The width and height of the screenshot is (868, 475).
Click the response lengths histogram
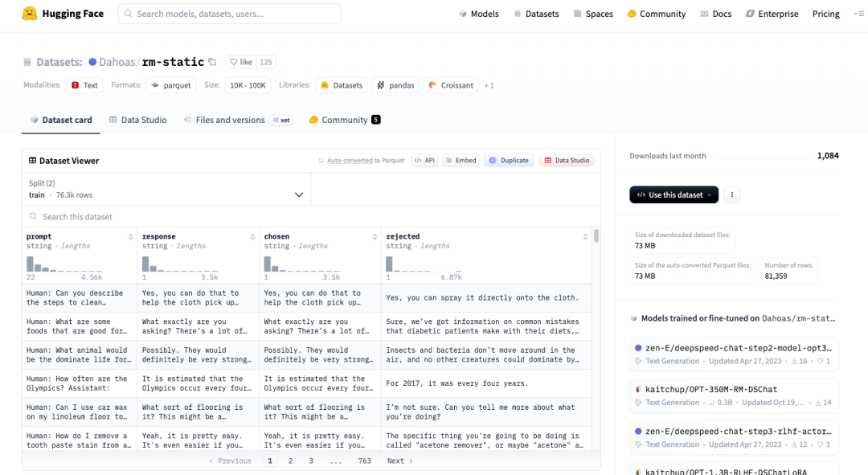tap(180, 264)
